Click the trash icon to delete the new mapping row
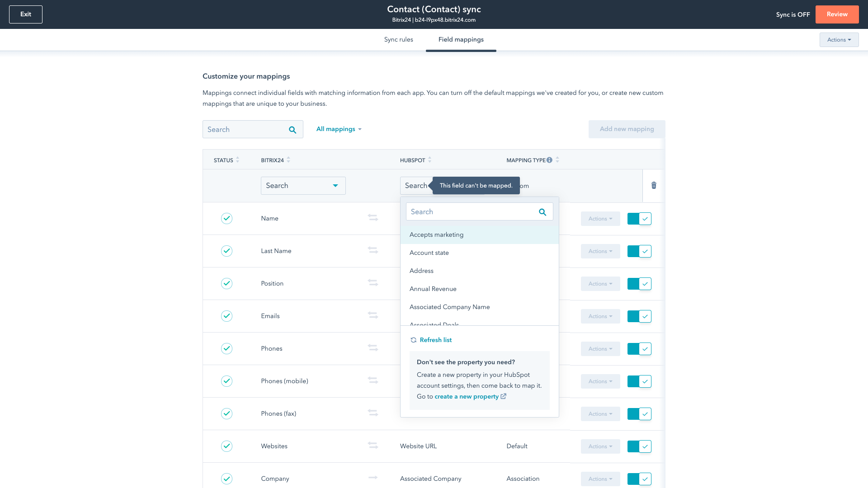This screenshot has width=868, height=488. [654, 185]
